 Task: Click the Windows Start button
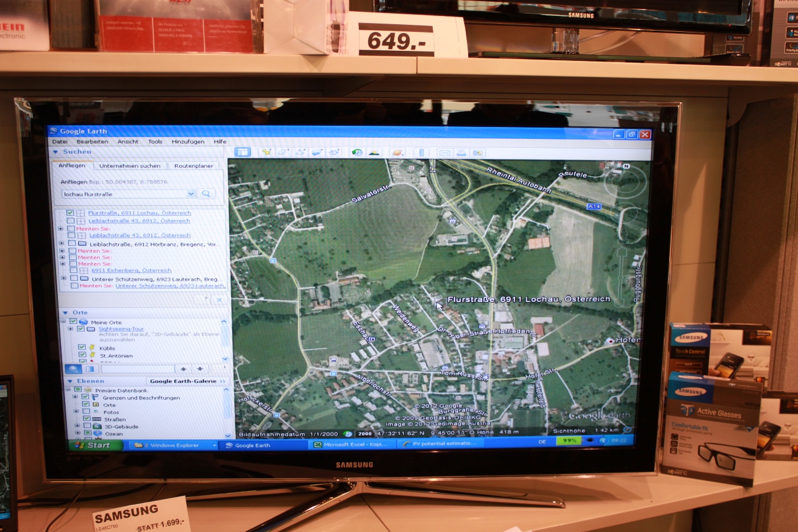point(95,445)
